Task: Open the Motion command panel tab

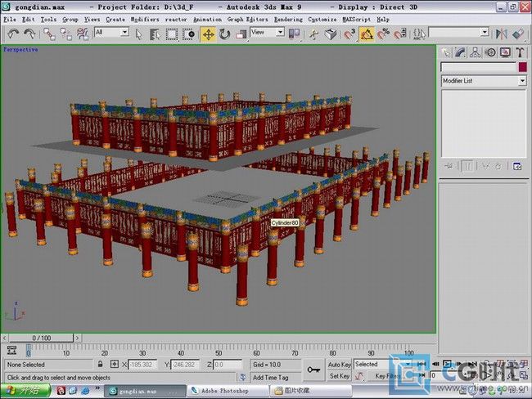Action: pos(490,52)
